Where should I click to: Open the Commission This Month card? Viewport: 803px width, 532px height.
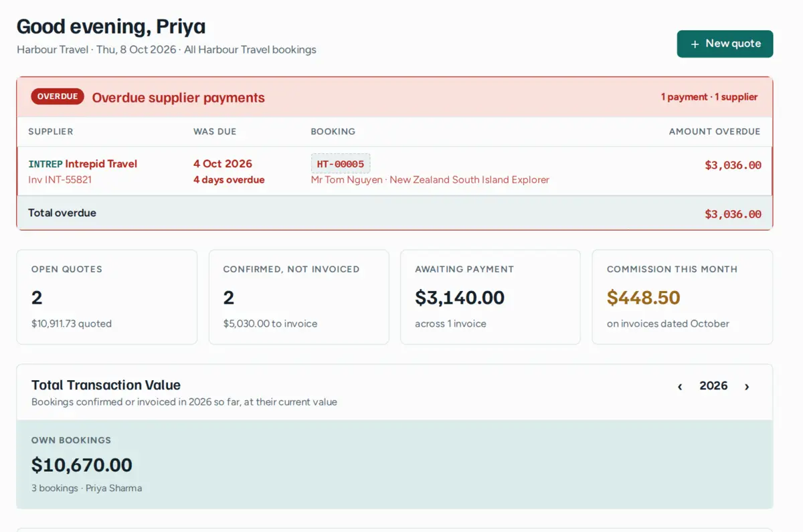point(683,297)
